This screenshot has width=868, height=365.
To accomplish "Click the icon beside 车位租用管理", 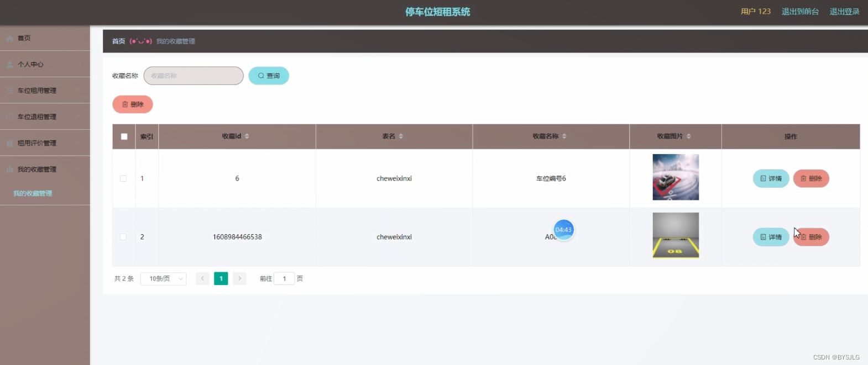I will click(x=9, y=91).
